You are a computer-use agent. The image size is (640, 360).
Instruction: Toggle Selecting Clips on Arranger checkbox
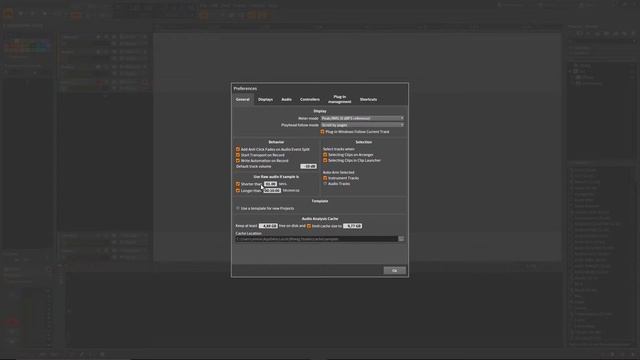click(x=325, y=155)
